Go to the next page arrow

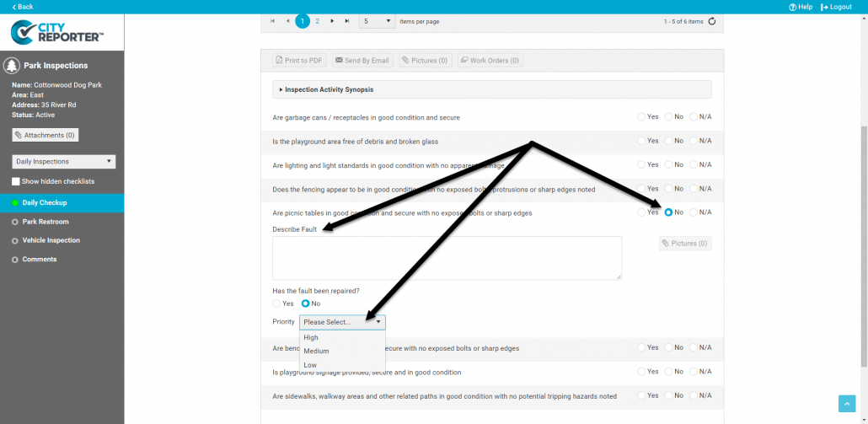(x=333, y=21)
